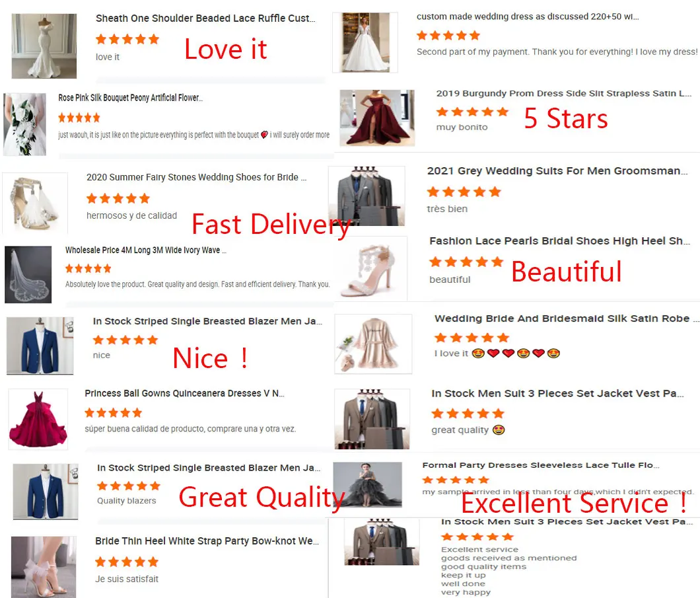Click the 2020 Summer Fairy Stones Wedding Shoes title

(196, 177)
